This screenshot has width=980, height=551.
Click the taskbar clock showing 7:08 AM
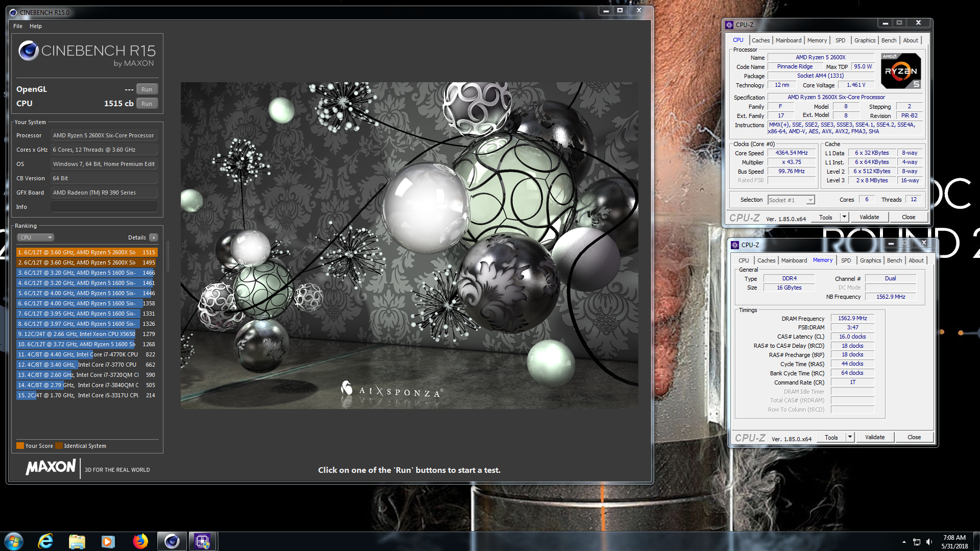(954, 542)
